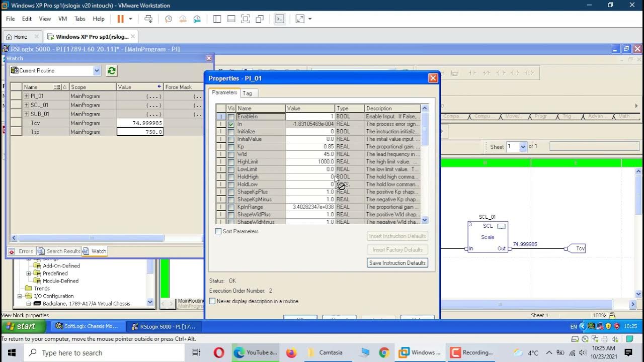Click Windows Start icon on host taskbar
The image size is (644, 362).
tap(12, 352)
